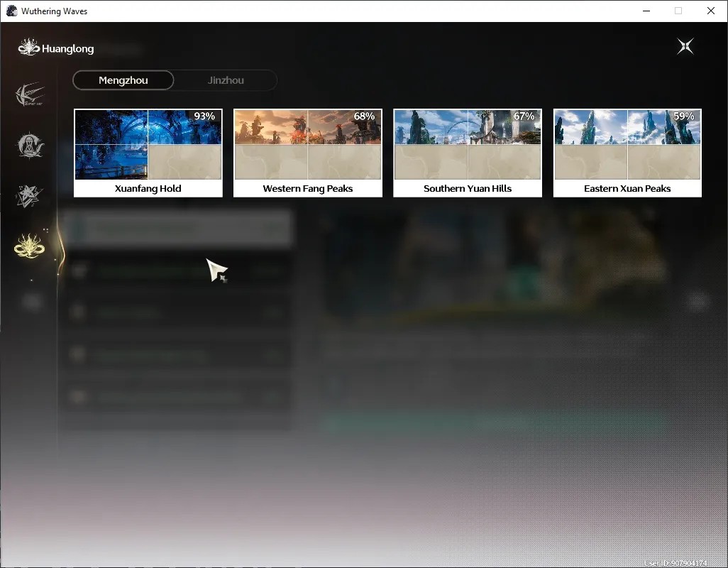Minimize the Wuthering Waves window
This screenshot has width=728, height=568.
point(646,11)
